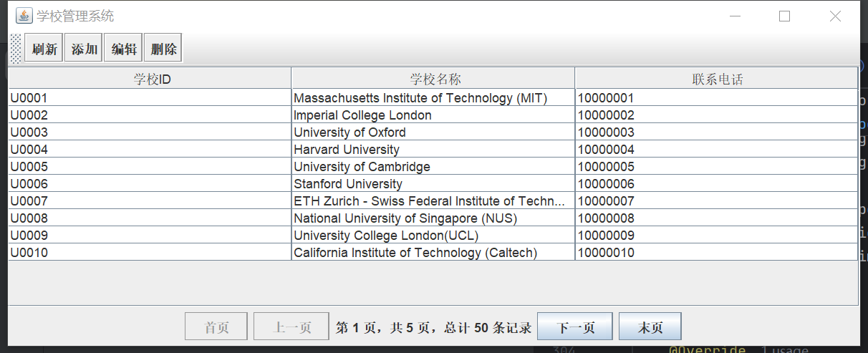The image size is (868, 353).
Task: Select row ID U0002
Action: pyautogui.click(x=150, y=115)
